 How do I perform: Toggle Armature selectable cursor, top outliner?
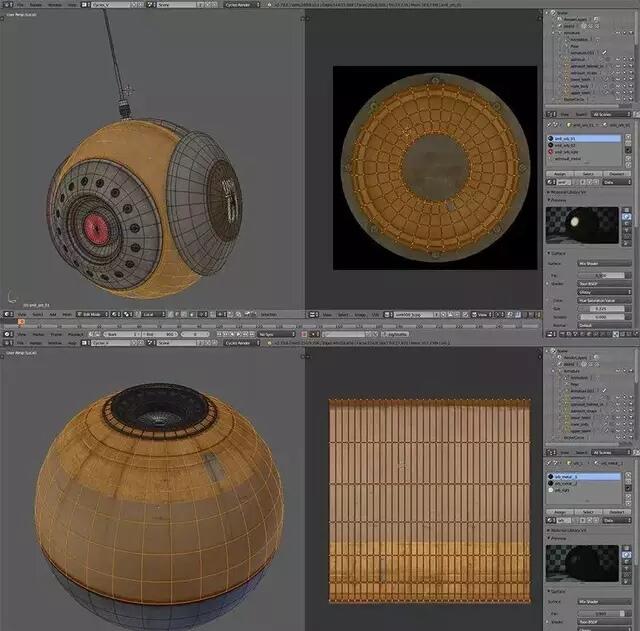(624, 33)
